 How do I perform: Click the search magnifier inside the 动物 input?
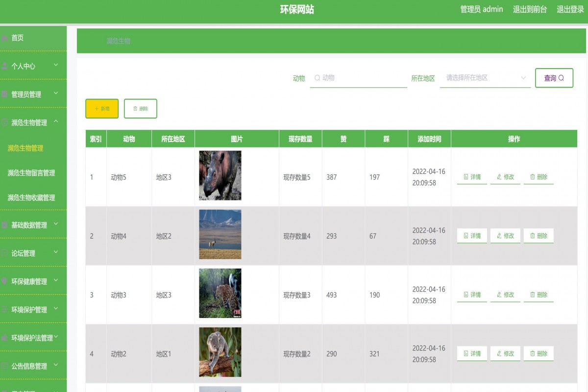pyautogui.click(x=317, y=77)
